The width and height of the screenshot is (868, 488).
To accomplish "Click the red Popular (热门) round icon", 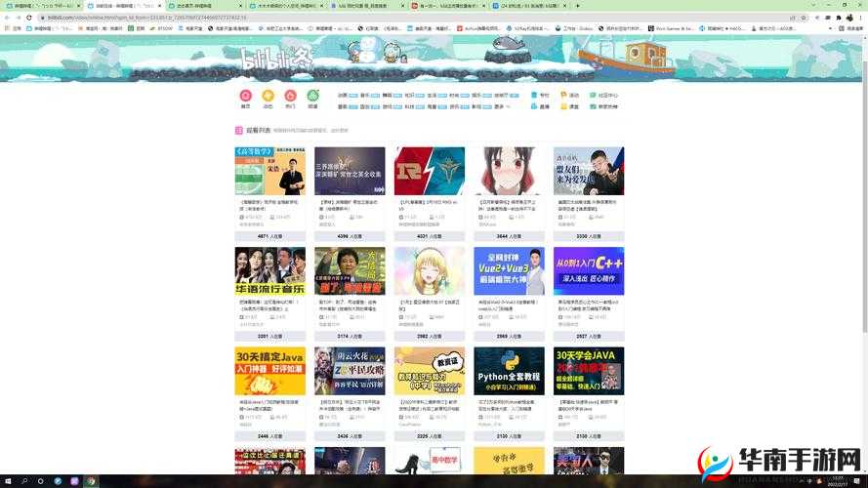I will (290, 96).
